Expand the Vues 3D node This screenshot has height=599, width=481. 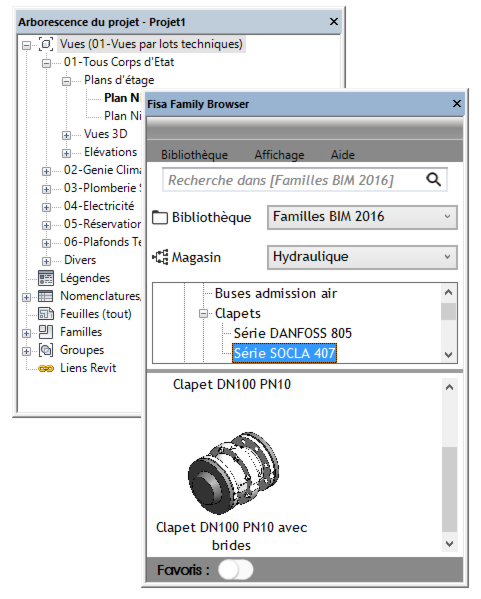pos(66,135)
